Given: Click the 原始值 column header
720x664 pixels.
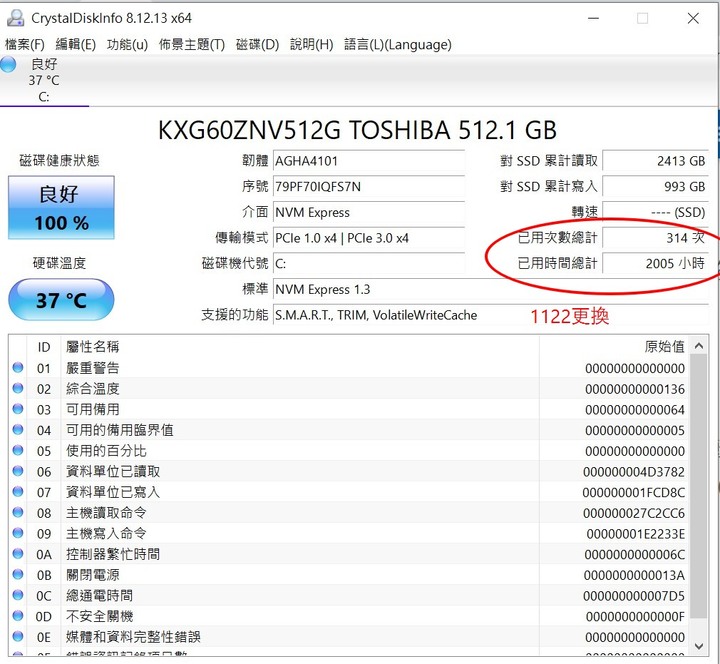Looking at the screenshot, I should point(614,347).
